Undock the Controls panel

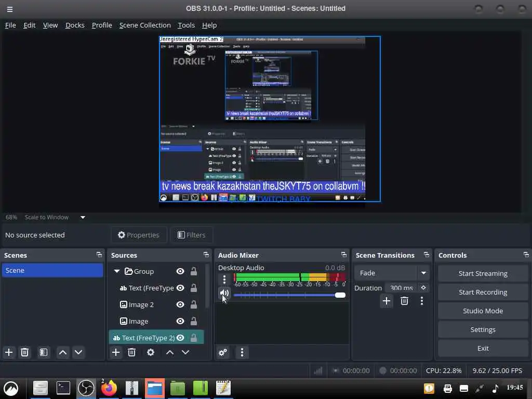click(x=526, y=255)
